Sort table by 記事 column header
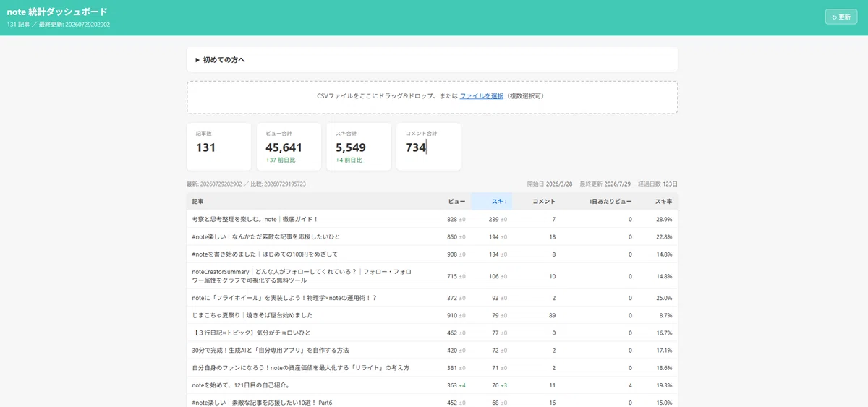 tap(197, 201)
